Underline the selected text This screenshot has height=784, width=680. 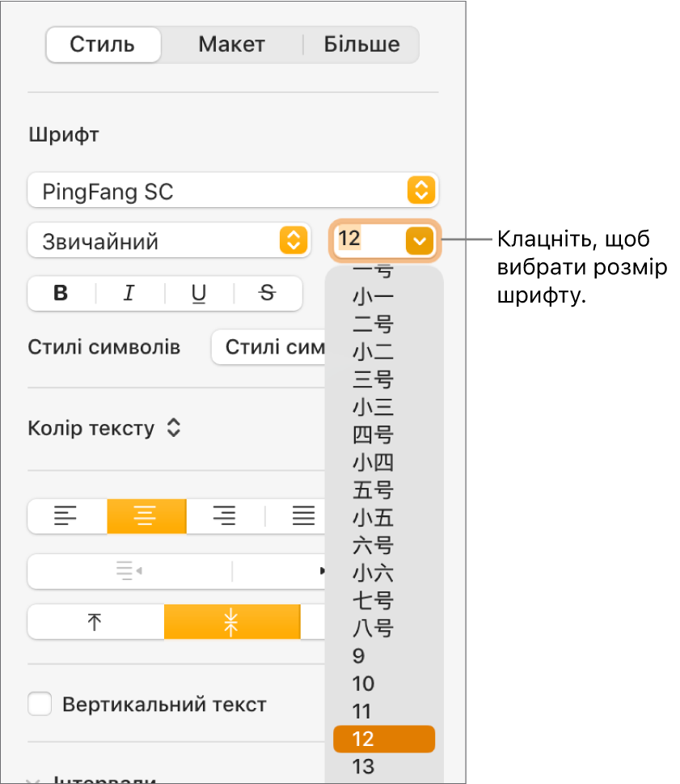pos(199,294)
